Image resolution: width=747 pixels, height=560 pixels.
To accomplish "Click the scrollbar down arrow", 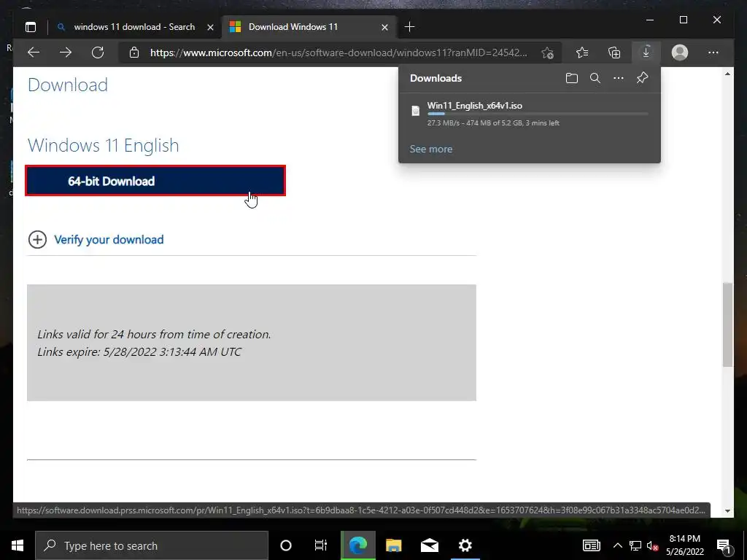I will point(727,511).
